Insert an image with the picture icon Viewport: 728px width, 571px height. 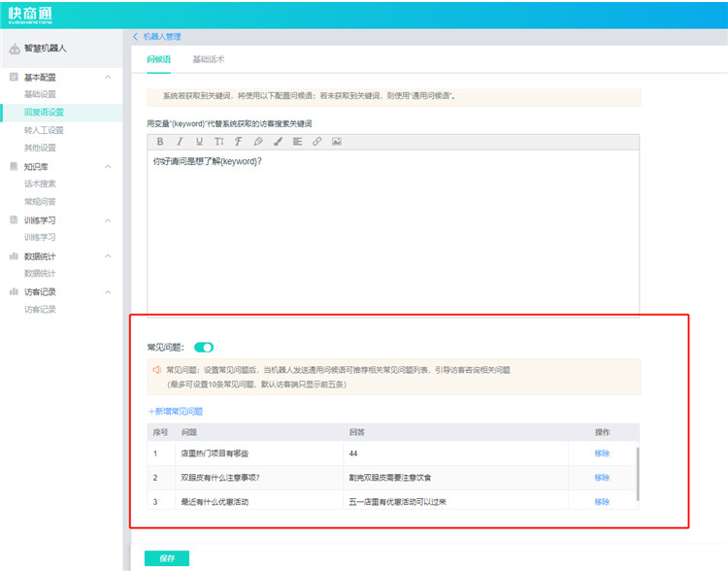click(337, 142)
